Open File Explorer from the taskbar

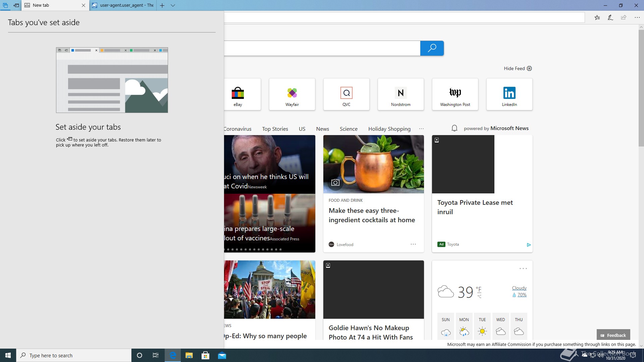[189, 355]
